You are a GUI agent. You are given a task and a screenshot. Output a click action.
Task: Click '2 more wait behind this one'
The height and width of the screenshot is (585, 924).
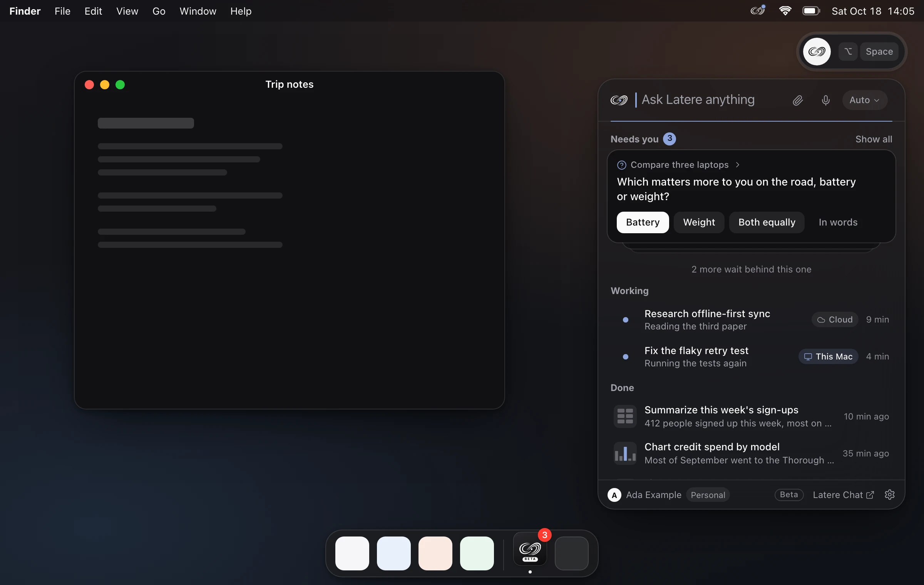click(751, 269)
